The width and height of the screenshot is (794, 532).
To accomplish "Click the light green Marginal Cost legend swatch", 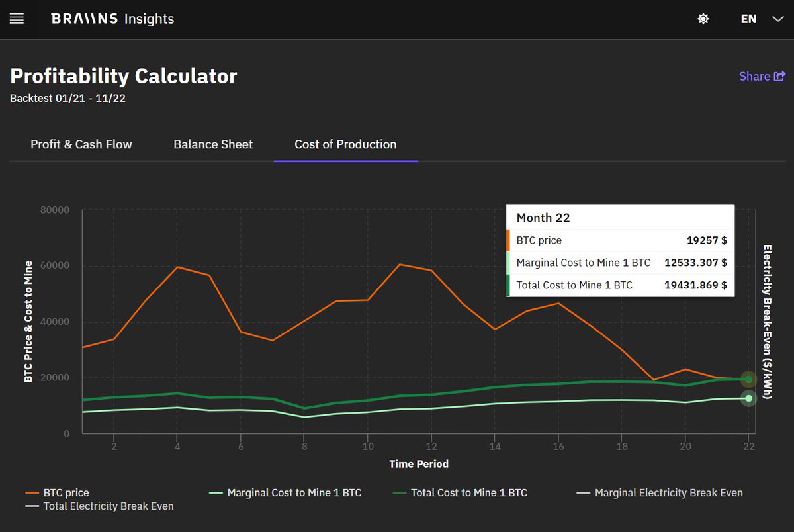I will coord(216,493).
